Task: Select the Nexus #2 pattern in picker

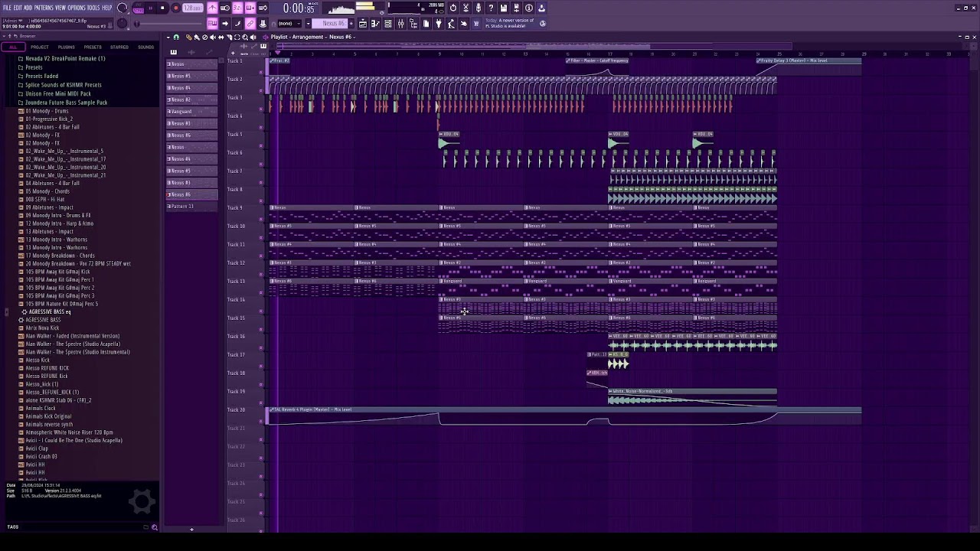Action: 191,99
